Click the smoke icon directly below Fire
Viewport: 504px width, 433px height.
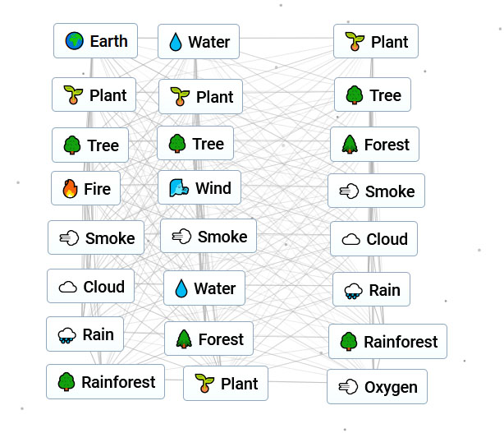pos(70,238)
